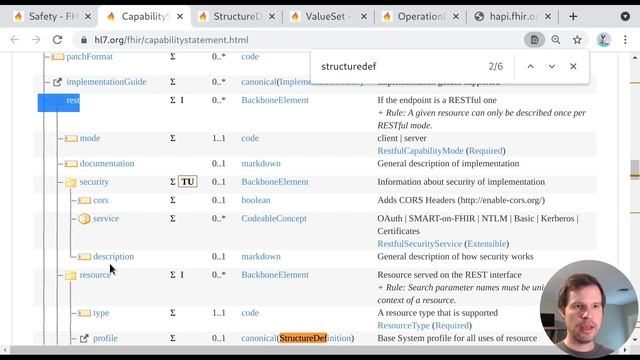
Task: Click the forward navigation arrow
Action: (x=36, y=40)
